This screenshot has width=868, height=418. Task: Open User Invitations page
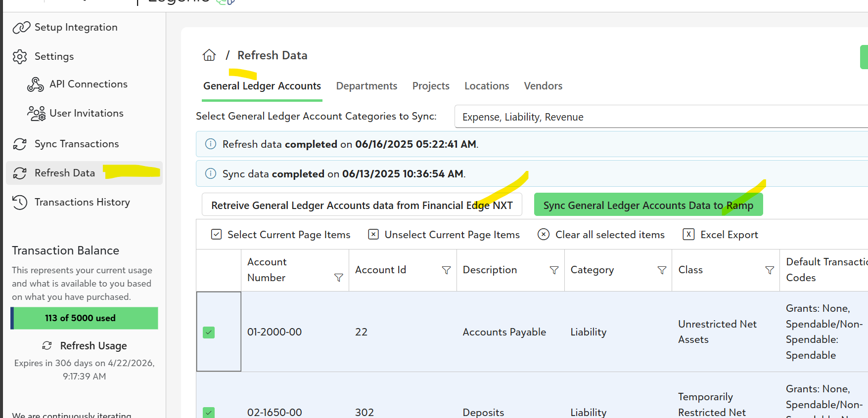(87, 114)
